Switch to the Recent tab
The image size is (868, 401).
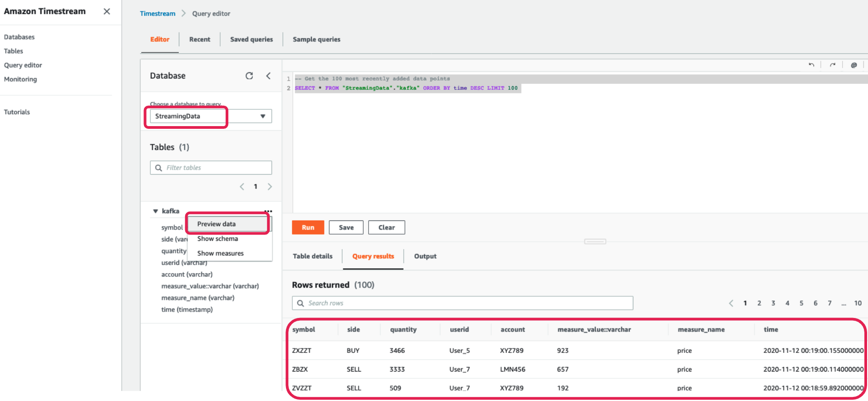200,39
